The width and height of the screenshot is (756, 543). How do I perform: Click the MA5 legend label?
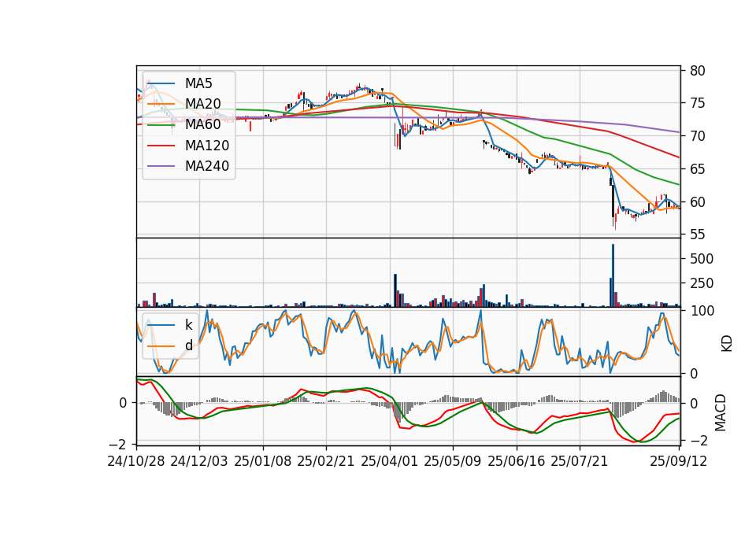(198, 83)
